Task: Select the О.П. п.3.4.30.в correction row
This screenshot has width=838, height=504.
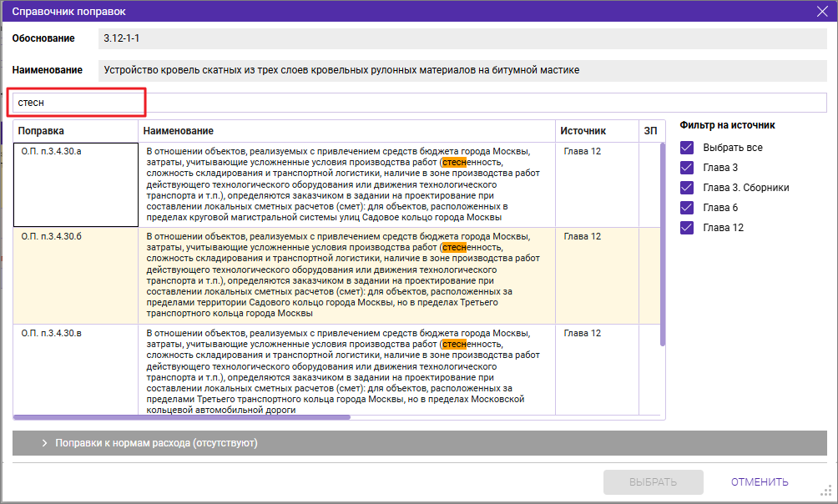Action: point(336,370)
